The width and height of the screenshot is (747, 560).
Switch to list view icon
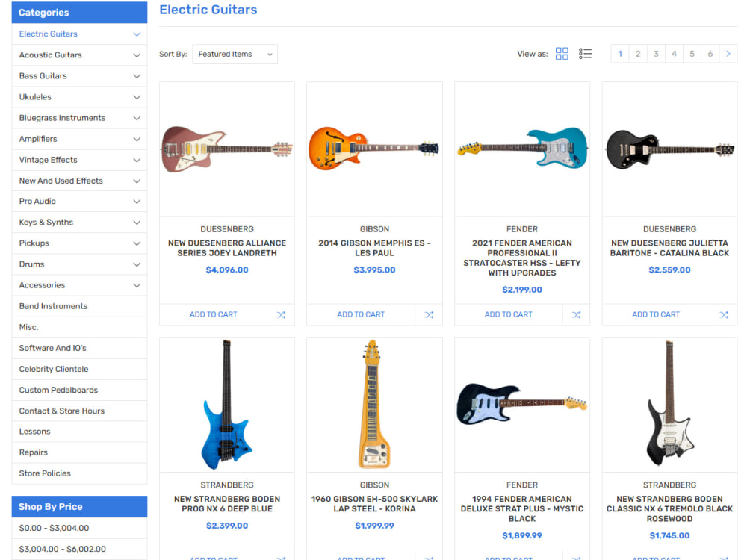(585, 54)
